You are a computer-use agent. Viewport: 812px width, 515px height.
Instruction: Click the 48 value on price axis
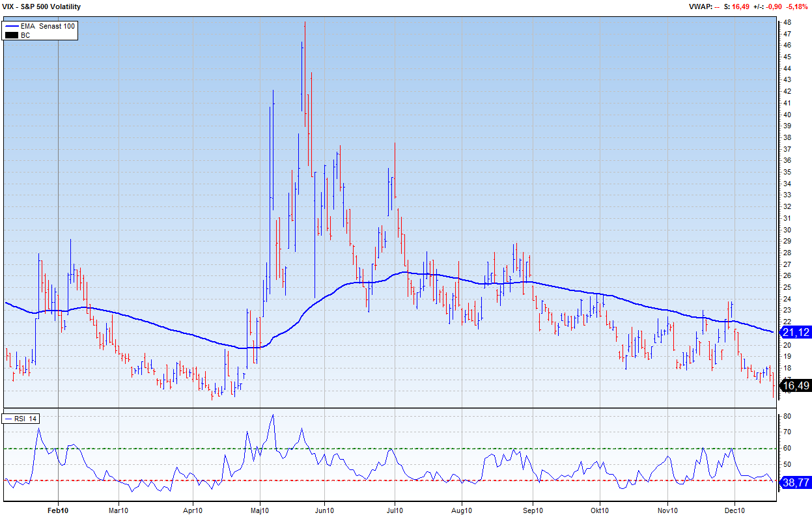click(x=787, y=22)
